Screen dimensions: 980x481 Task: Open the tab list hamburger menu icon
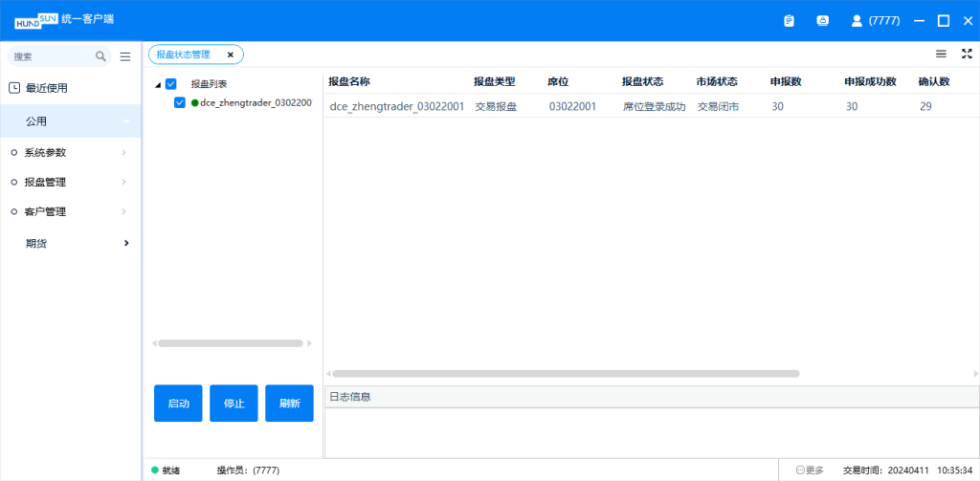(941, 55)
